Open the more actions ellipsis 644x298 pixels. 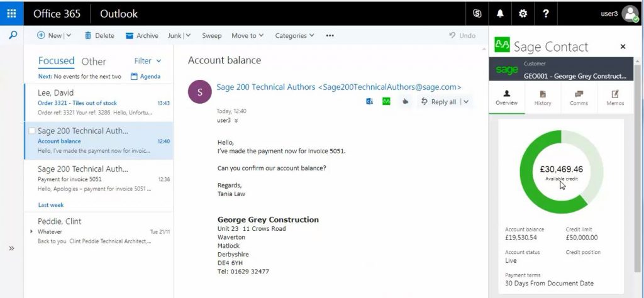tap(330, 36)
